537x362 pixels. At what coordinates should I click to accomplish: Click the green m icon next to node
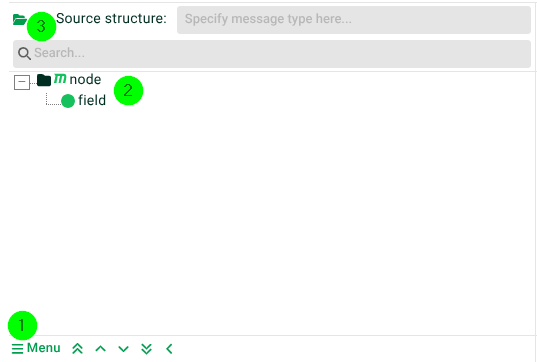click(60, 79)
